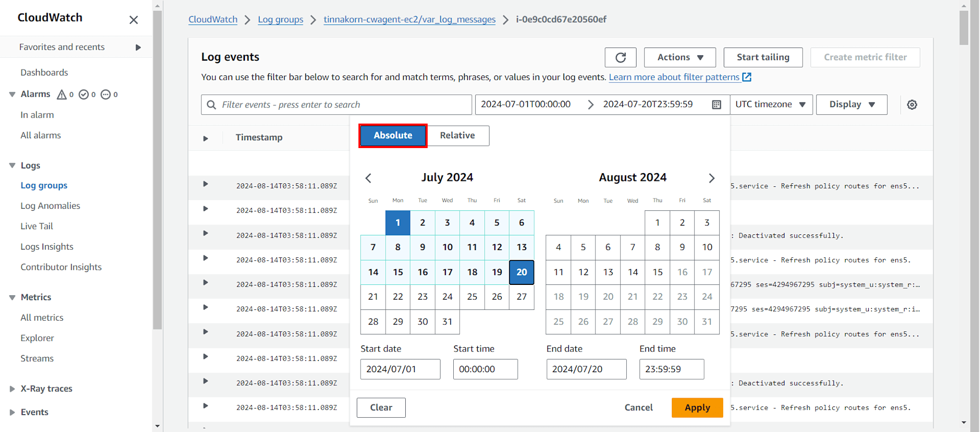
Task: Expand the first log event row
Action: click(x=206, y=184)
